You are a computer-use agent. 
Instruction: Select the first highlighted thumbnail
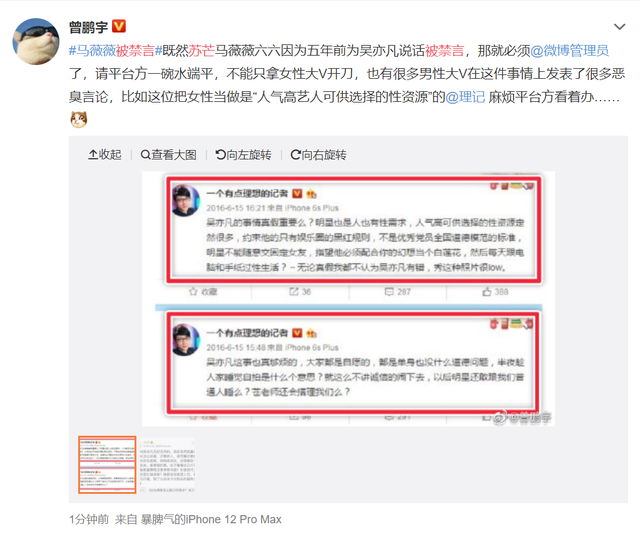[x=107, y=465]
